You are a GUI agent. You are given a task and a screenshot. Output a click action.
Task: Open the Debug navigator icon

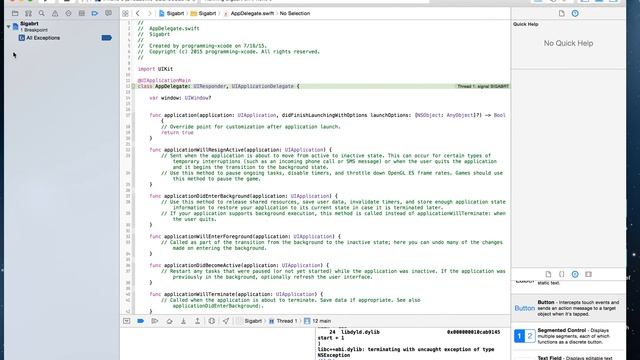coord(82,13)
